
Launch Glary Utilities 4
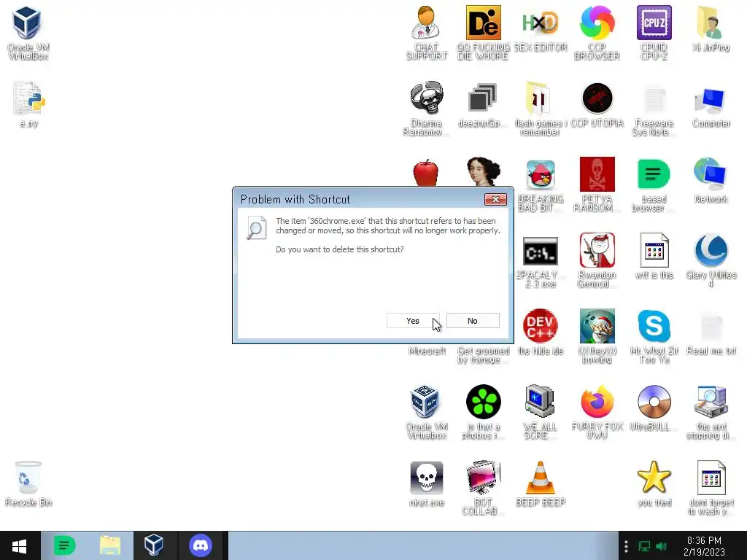click(711, 260)
